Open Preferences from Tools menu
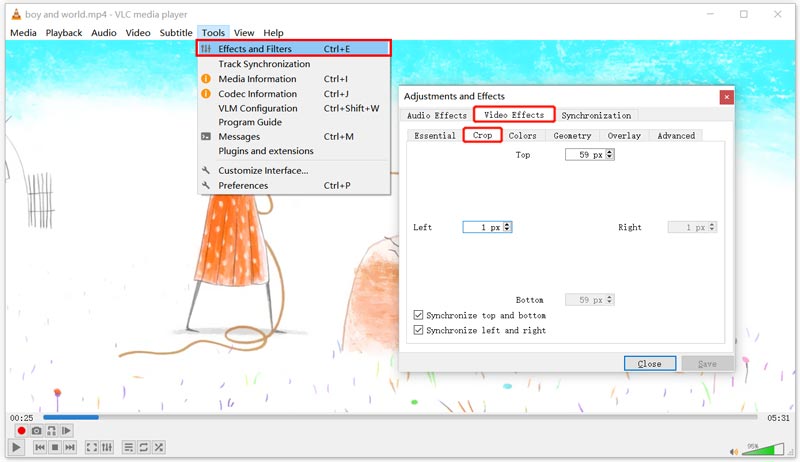Viewport: 800px width, 462px height. tap(293, 185)
